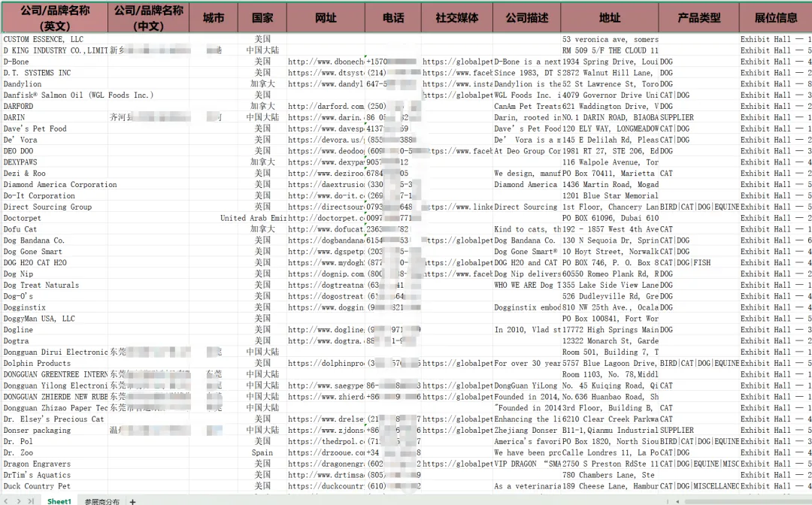The height and width of the screenshot is (505, 812).
Task: Select cell D KING INDUSTRY CO.
Action: pos(55,50)
